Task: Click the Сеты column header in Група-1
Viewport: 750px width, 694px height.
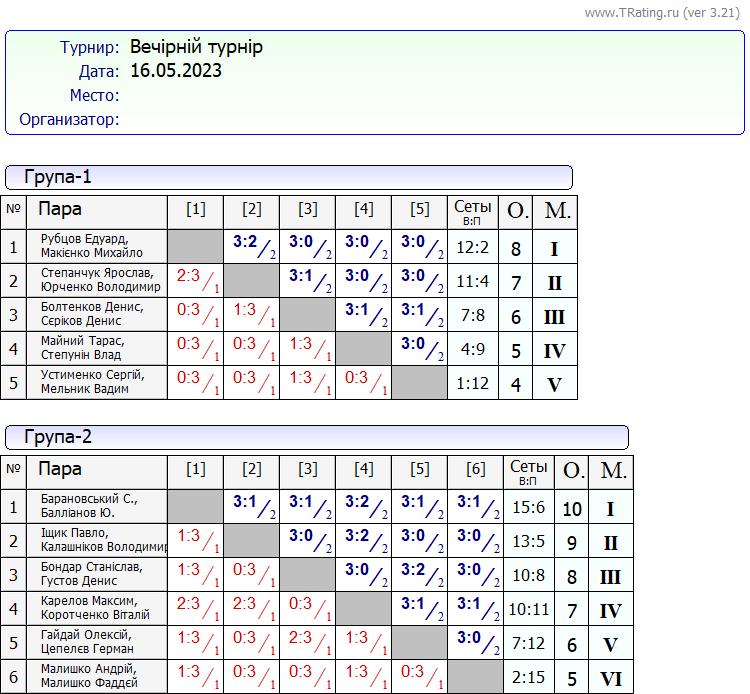Action: click(473, 211)
